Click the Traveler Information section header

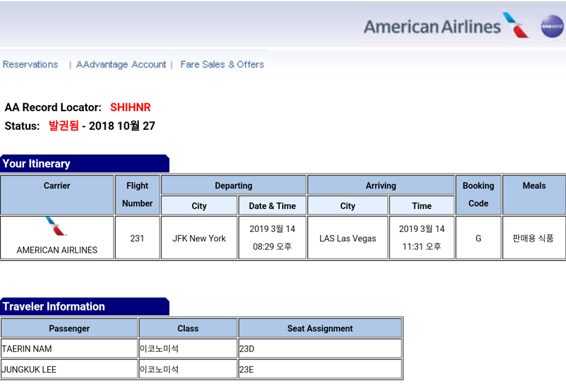(85, 306)
